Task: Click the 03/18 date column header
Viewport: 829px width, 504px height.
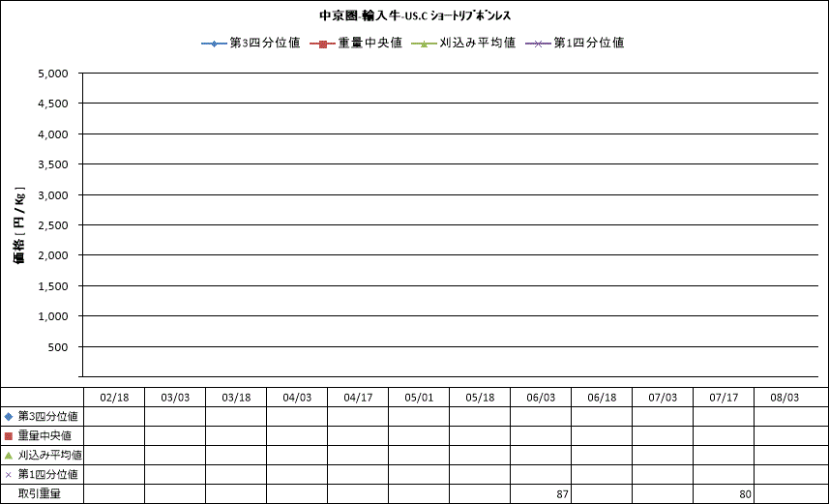Action: click(x=236, y=398)
